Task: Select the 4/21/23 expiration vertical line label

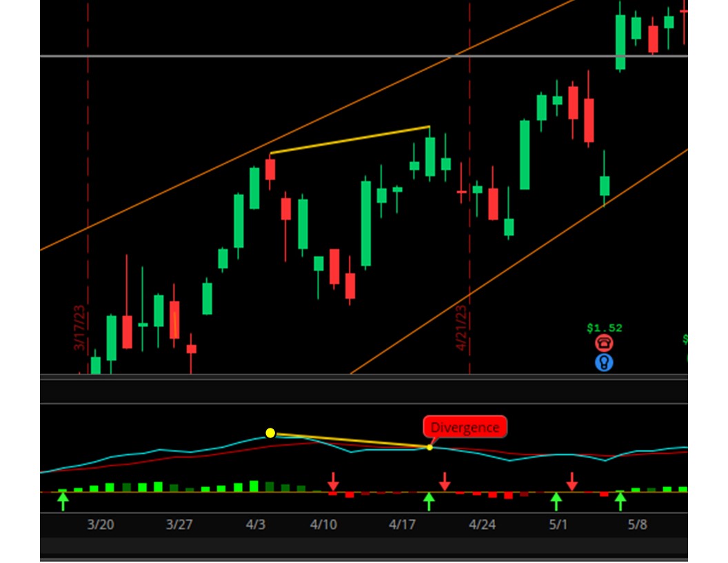Action: point(462,328)
